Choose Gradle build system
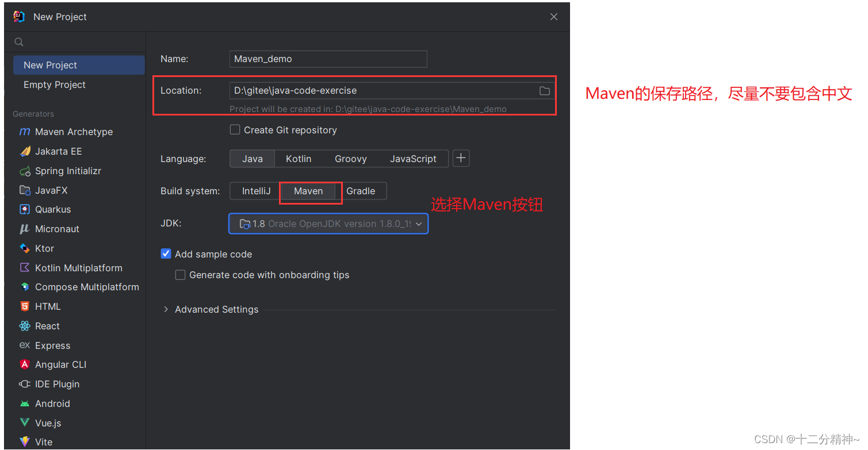This screenshot has height=450, width=868. pos(361,191)
